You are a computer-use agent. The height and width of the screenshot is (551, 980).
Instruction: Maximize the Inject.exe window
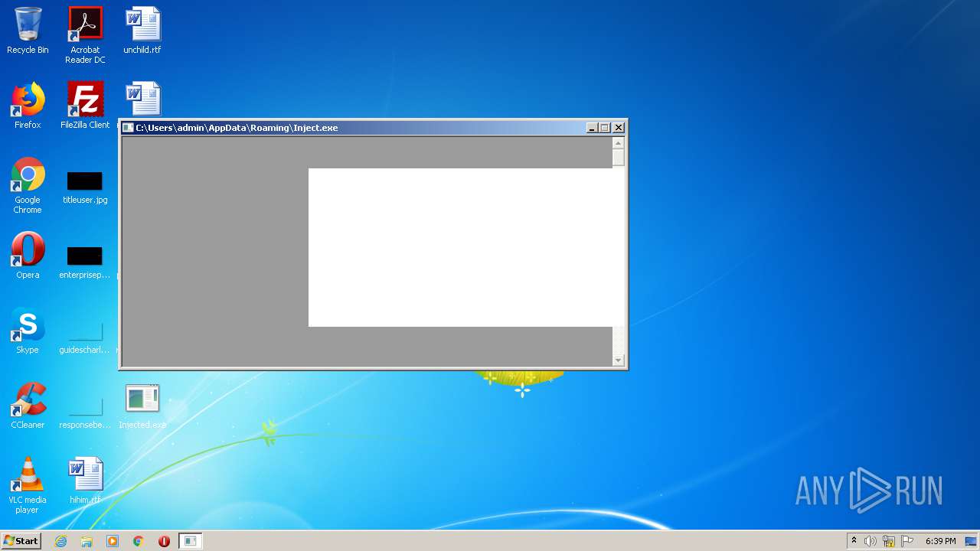tap(605, 128)
